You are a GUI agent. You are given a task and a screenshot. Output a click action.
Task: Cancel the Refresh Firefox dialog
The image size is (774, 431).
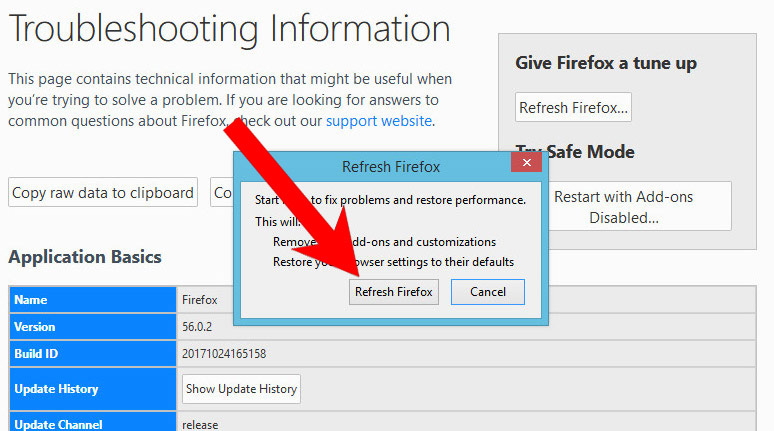[x=488, y=292]
